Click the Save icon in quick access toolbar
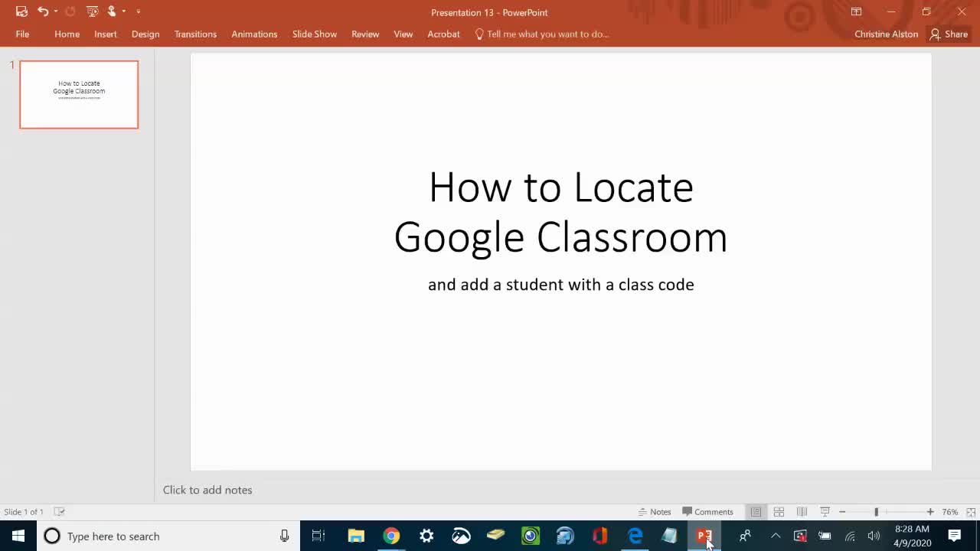Screen dimensions: 980x551 click(x=21, y=11)
